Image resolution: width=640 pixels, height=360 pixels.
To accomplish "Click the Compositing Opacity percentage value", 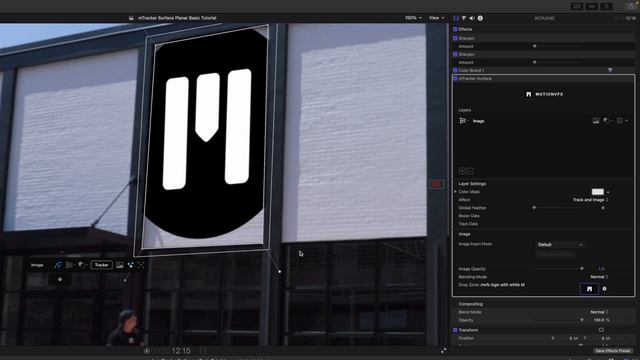I will pos(601,320).
